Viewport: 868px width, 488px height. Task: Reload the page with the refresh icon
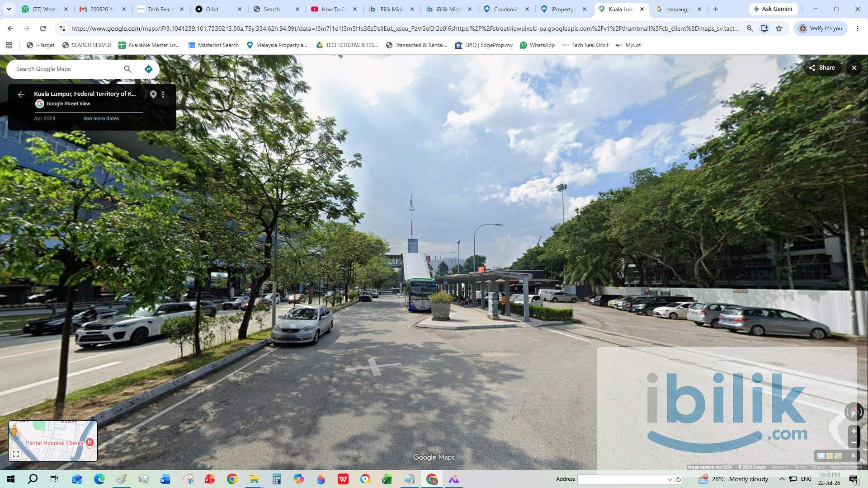tap(43, 28)
